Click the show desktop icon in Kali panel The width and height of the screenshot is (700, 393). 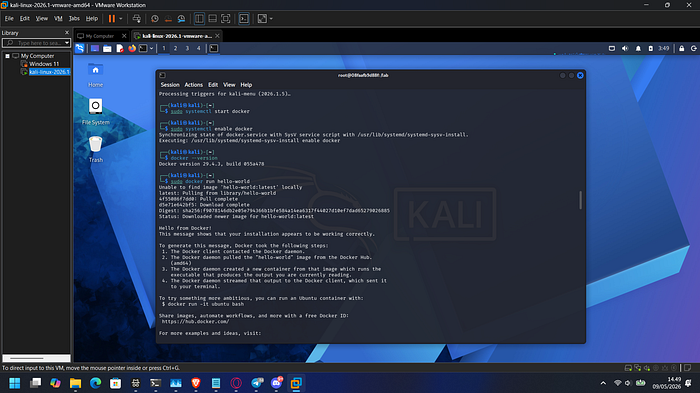point(95,48)
